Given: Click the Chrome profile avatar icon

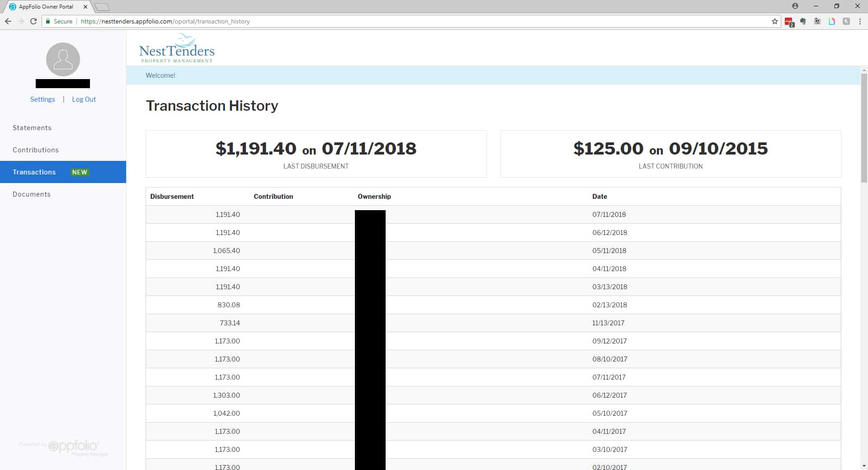Looking at the screenshot, I should point(795,6).
